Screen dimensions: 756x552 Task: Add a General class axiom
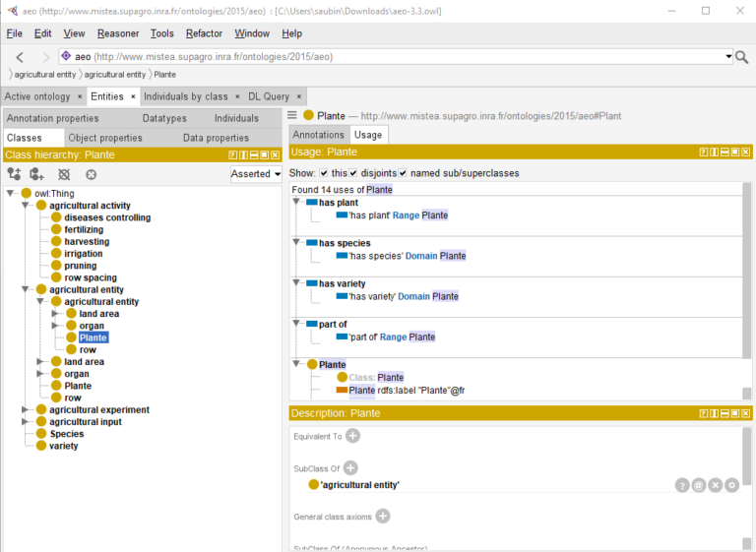point(383,517)
